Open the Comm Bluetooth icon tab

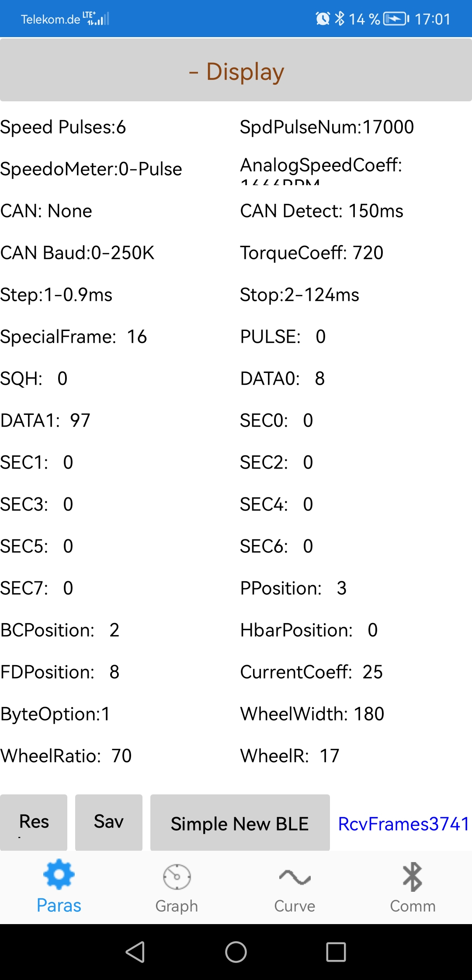pyautogui.click(x=413, y=887)
